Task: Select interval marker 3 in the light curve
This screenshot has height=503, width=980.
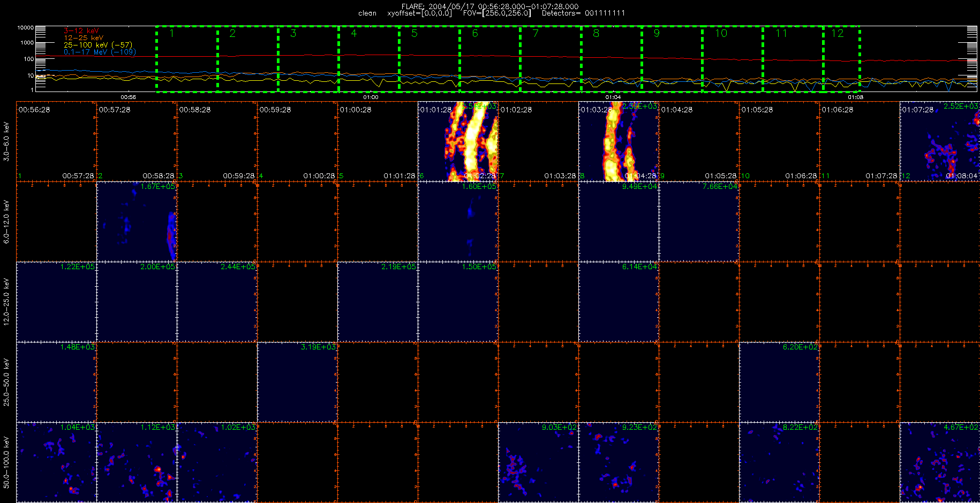Action: click(293, 34)
